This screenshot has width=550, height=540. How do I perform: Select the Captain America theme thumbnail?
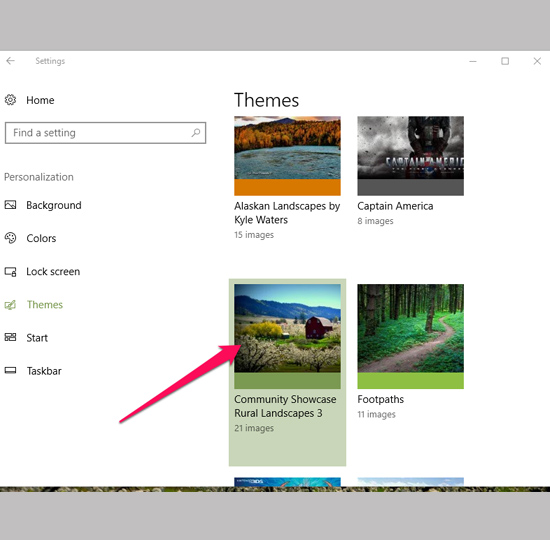click(x=410, y=148)
